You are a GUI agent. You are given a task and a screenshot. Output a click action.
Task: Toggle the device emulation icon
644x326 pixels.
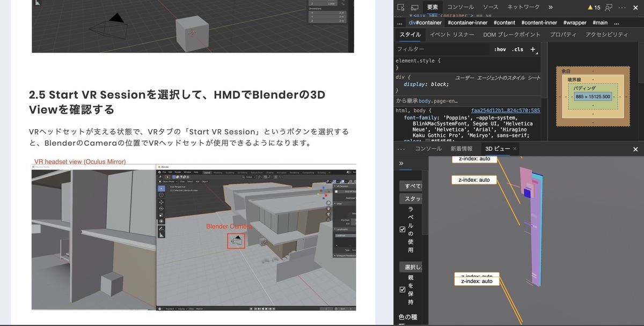(x=415, y=8)
